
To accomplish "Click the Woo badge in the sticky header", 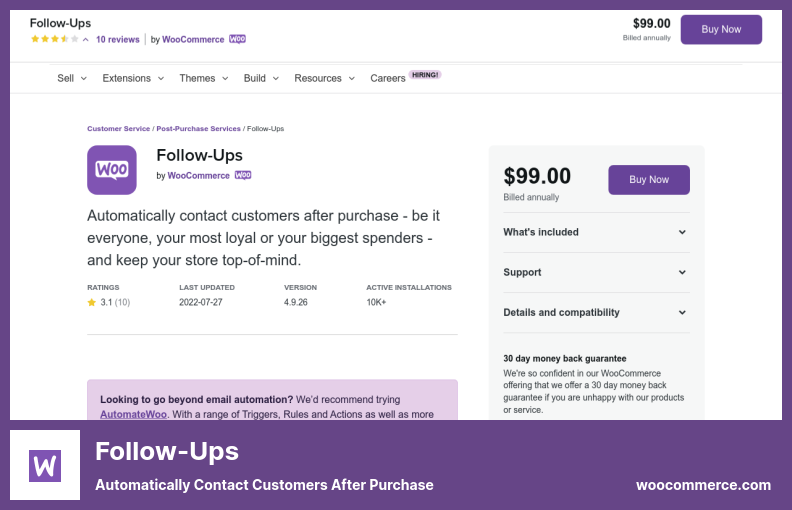I will coord(238,39).
